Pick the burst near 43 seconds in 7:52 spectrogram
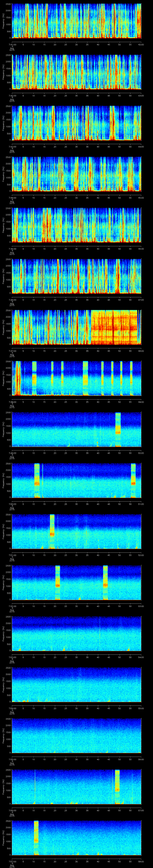153x868 pixels. 105,583
